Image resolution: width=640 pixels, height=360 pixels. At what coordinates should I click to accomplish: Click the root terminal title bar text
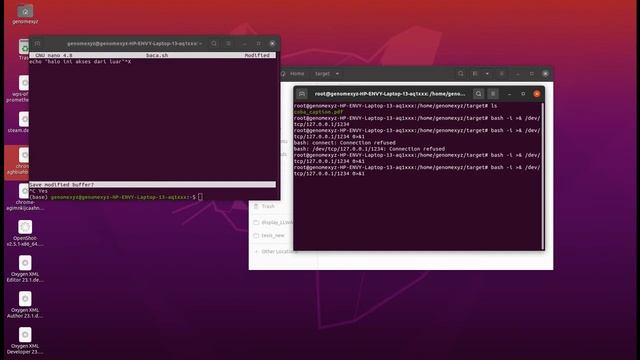(x=390, y=94)
